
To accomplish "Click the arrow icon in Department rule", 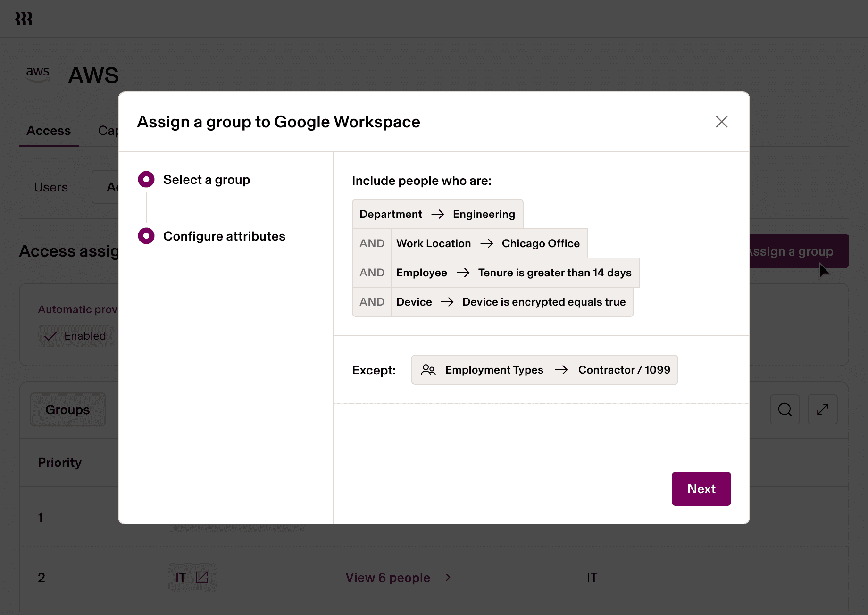I will 438,214.
